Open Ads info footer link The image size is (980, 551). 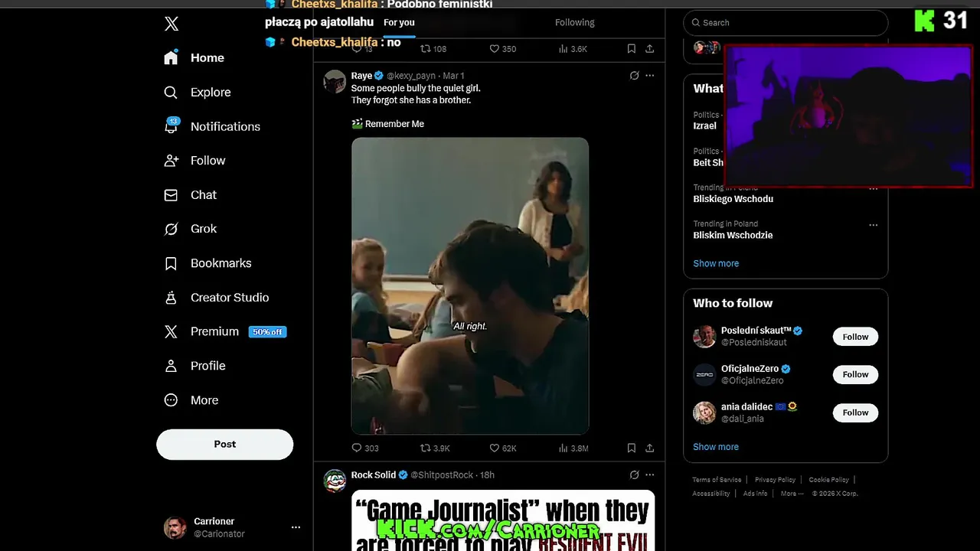pyautogui.click(x=755, y=494)
